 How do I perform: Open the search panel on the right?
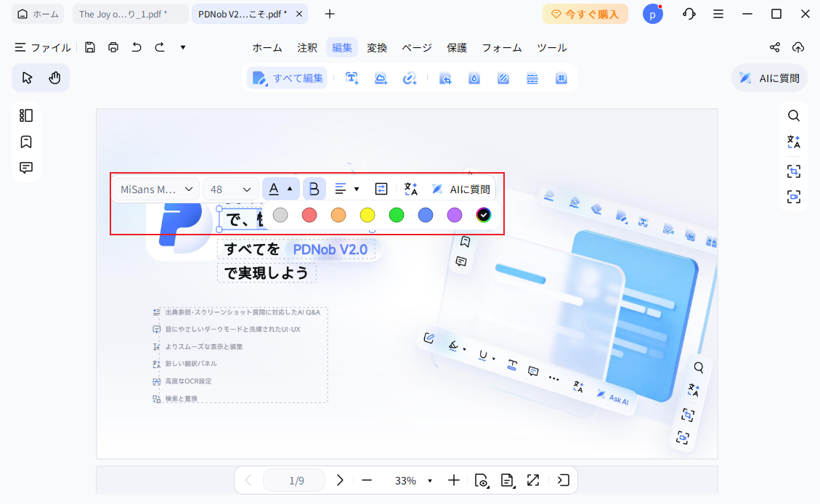(794, 115)
